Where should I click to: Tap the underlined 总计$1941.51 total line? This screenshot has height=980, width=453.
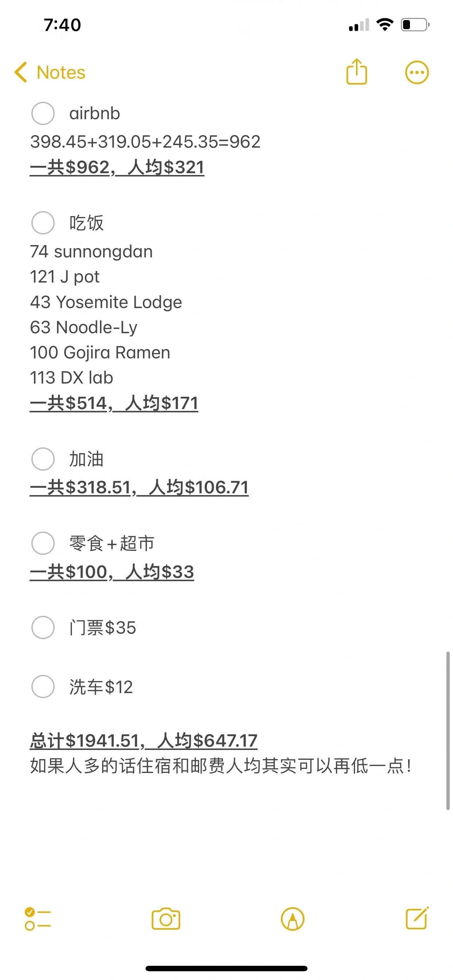(x=143, y=740)
